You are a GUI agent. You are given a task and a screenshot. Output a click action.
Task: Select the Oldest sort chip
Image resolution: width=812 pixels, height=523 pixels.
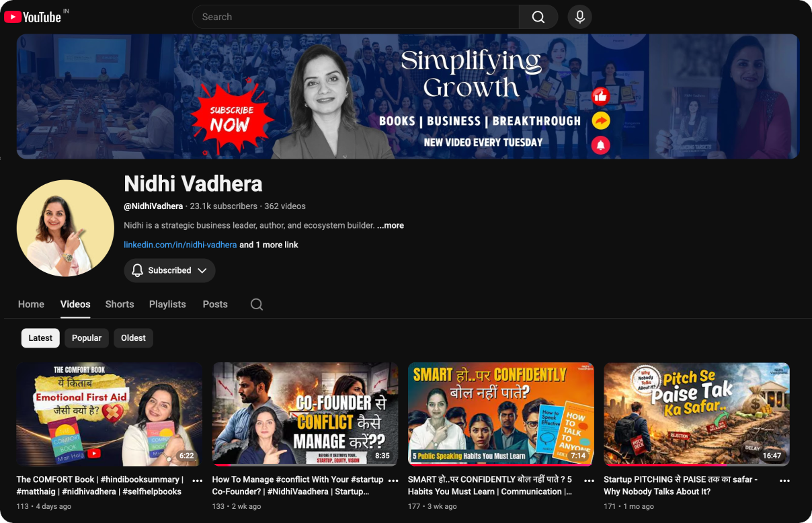click(133, 338)
